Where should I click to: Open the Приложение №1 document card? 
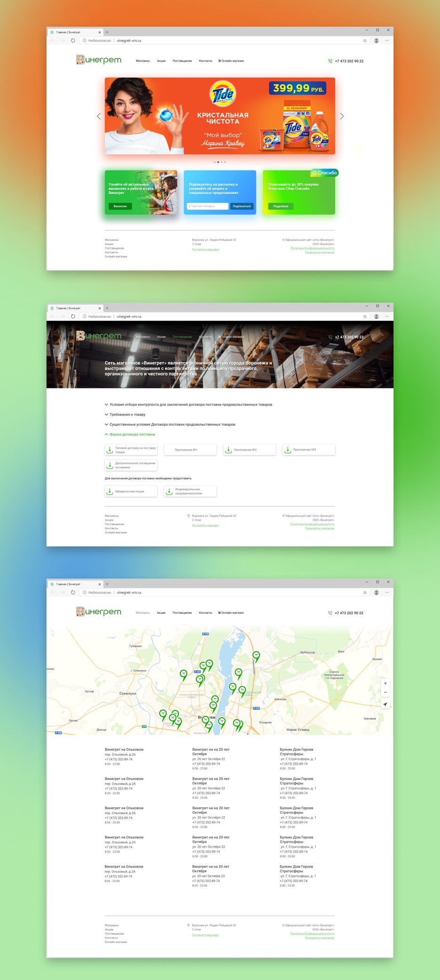pyautogui.click(x=190, y=450)
